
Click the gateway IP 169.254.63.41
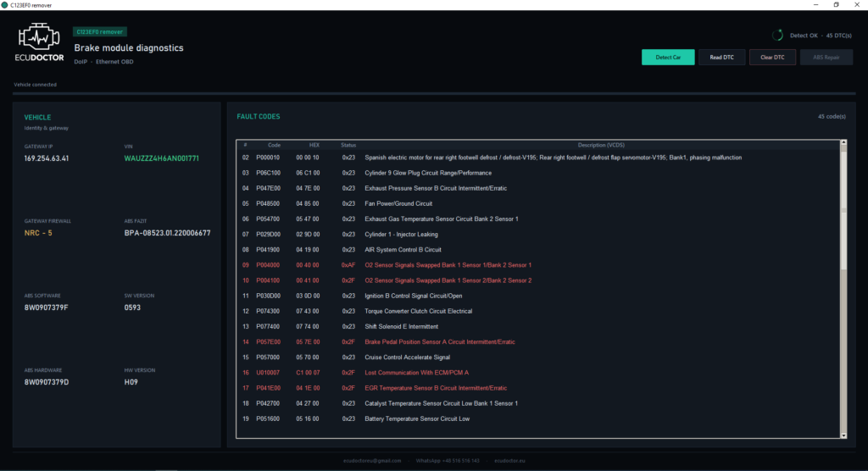coord(47,158)
